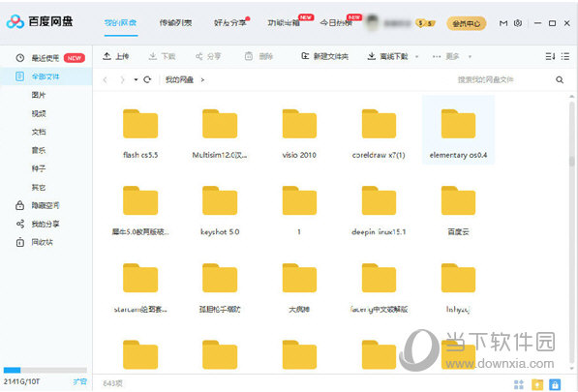
Task: Select the Multisim12.0 folder
Action: [220, 134]
